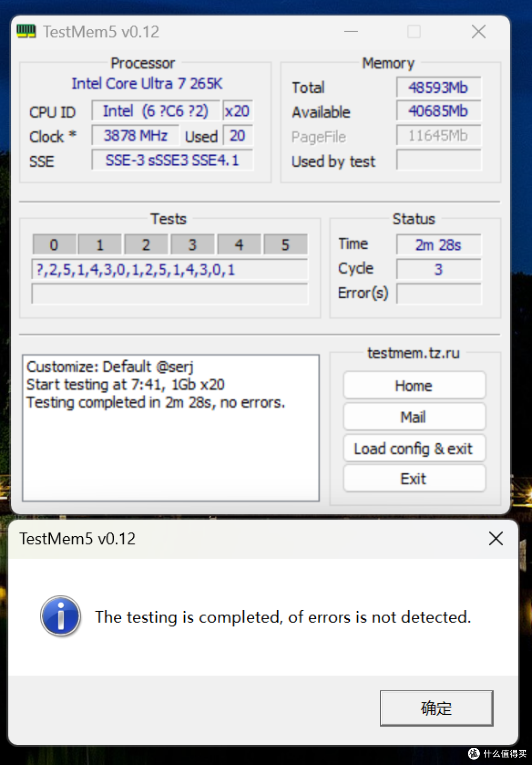Viewport: 532px width, 765px height.
Task: Click the Clock * label
Action: pos(53,137)
